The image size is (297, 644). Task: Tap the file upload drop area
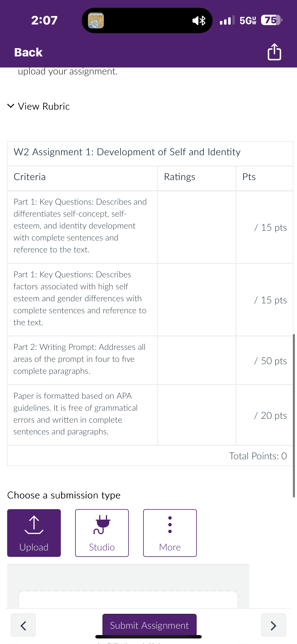pos(128,600)
